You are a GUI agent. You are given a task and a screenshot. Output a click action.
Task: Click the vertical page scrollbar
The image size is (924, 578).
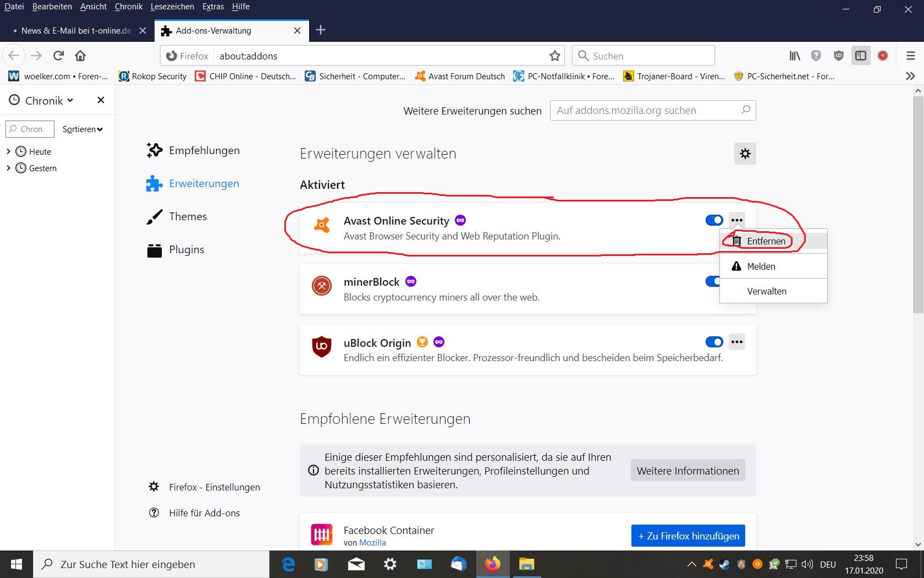[918, 205]
